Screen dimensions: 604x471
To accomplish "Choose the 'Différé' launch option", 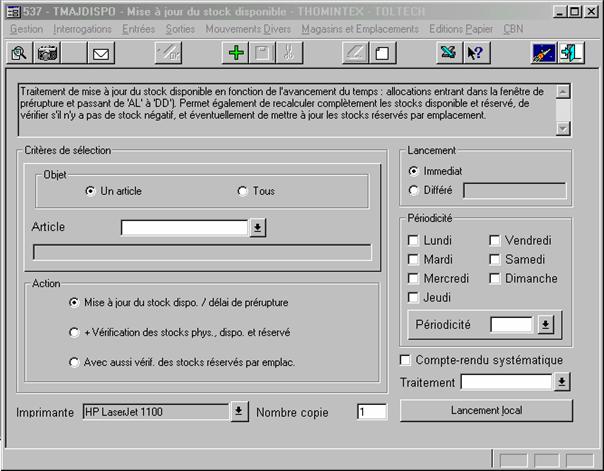I will click(415, 190).
